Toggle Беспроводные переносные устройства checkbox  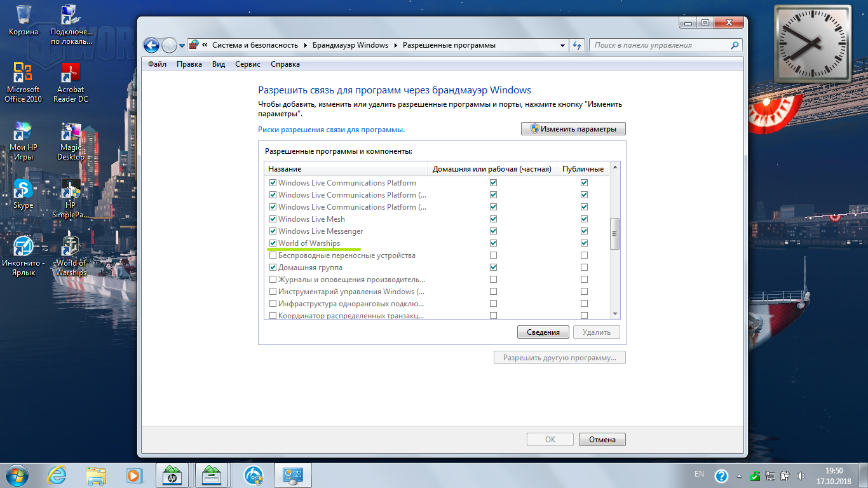tap(273, 255)
